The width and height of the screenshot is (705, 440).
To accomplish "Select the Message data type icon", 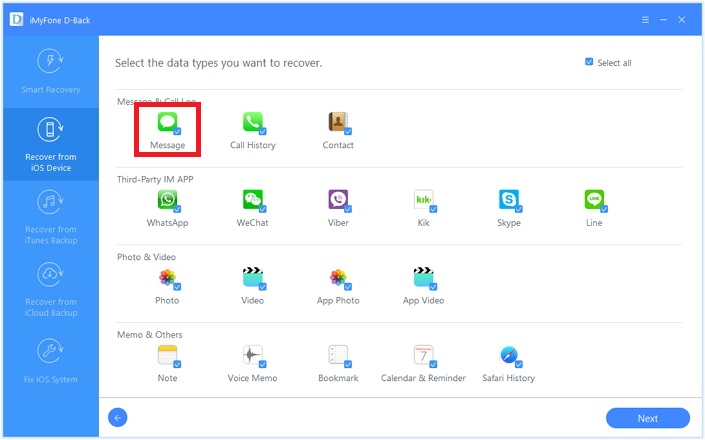I will [167, 122].
